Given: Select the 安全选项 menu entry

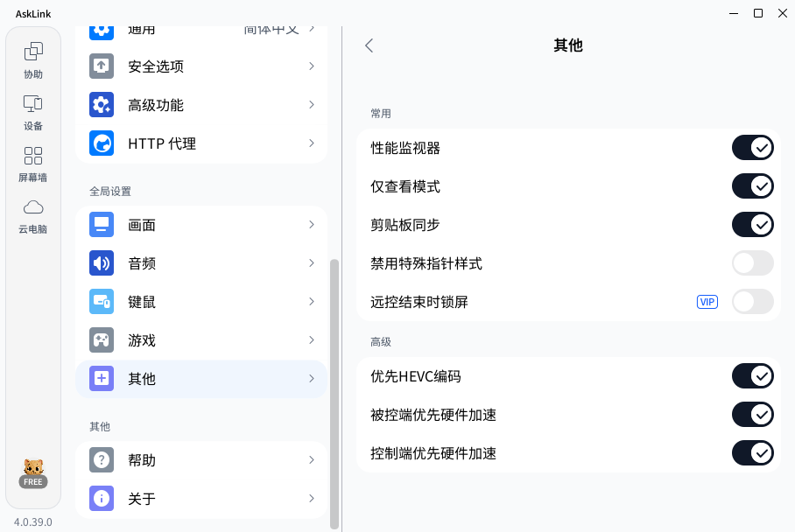Looking at the screenshot, I should [x=201, y=66].
